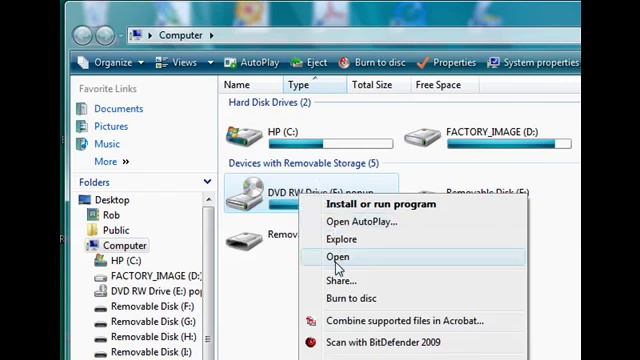Click Computer in the address bar
Viewport: 640px width, 360px height.
click(x=180, y=36)
